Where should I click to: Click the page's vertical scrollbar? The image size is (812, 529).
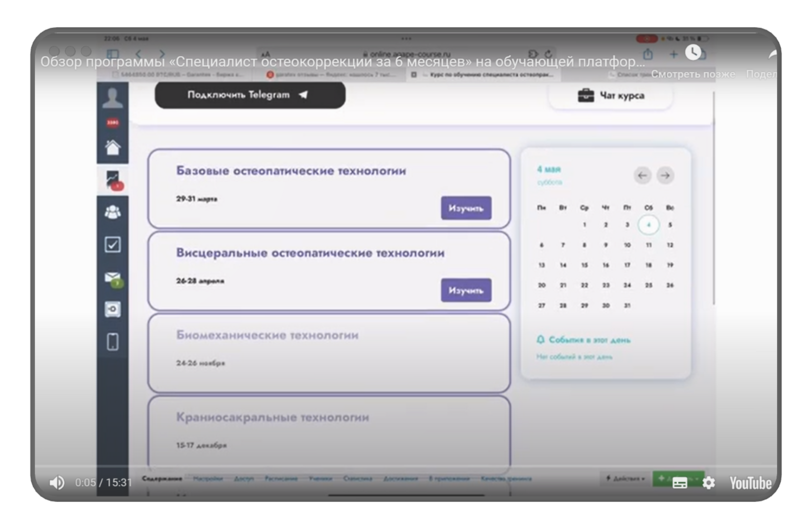713,198
